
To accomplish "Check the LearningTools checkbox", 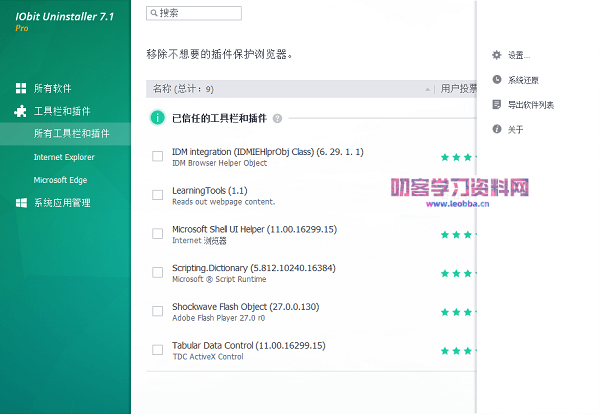I will pos(157,195).
